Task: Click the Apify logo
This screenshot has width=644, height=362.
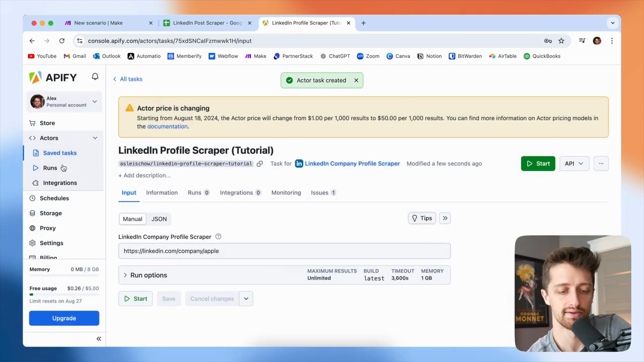Action: (x=53, y=77)
